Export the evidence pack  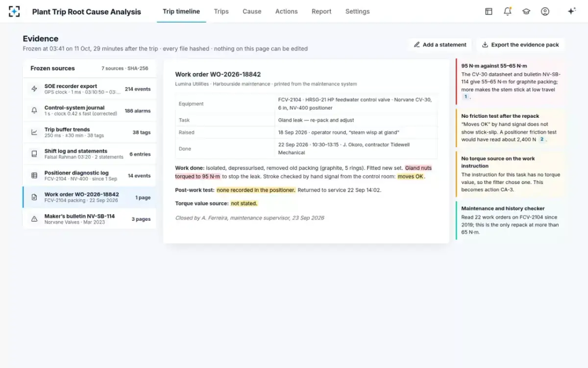pyautogui.click(x=520, y=45)
